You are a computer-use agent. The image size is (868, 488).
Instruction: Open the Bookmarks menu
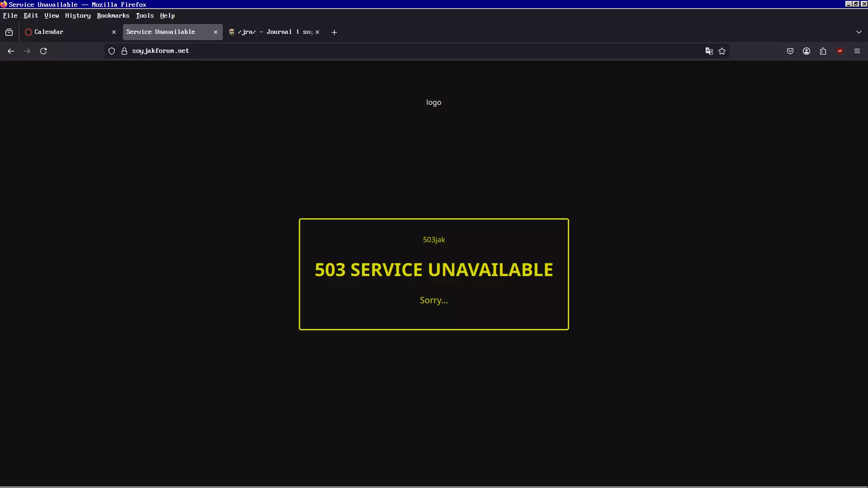[x=113, y=15]
